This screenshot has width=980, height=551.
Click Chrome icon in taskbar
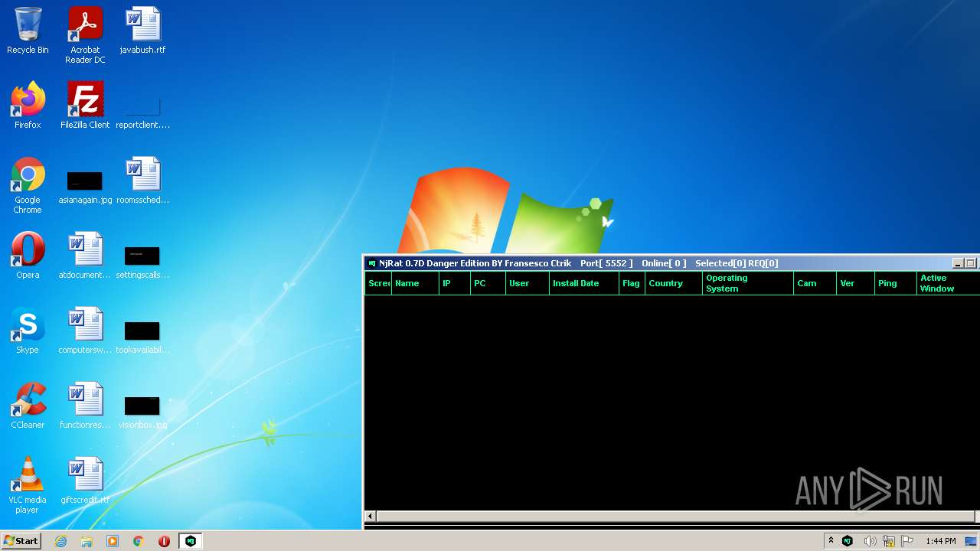pos(139,541)
